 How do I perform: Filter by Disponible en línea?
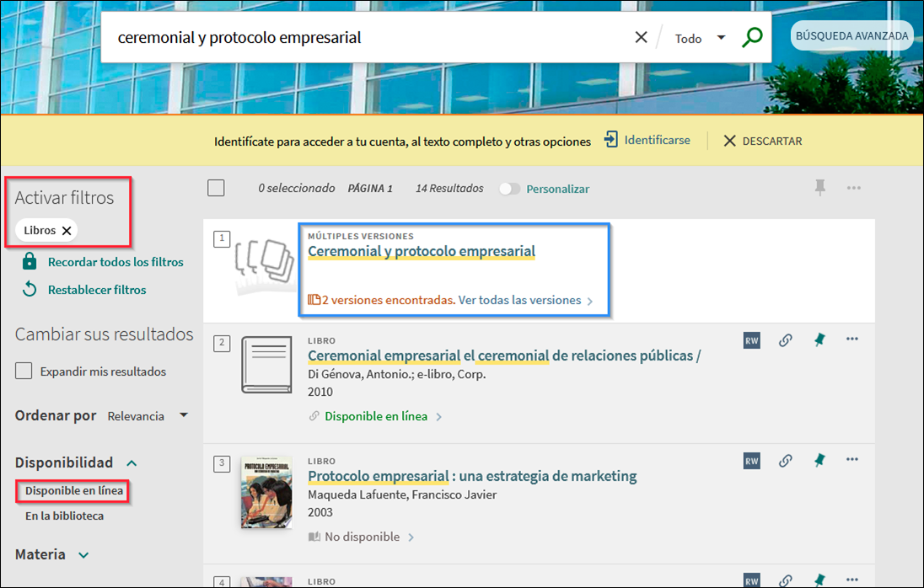point(74,490)
